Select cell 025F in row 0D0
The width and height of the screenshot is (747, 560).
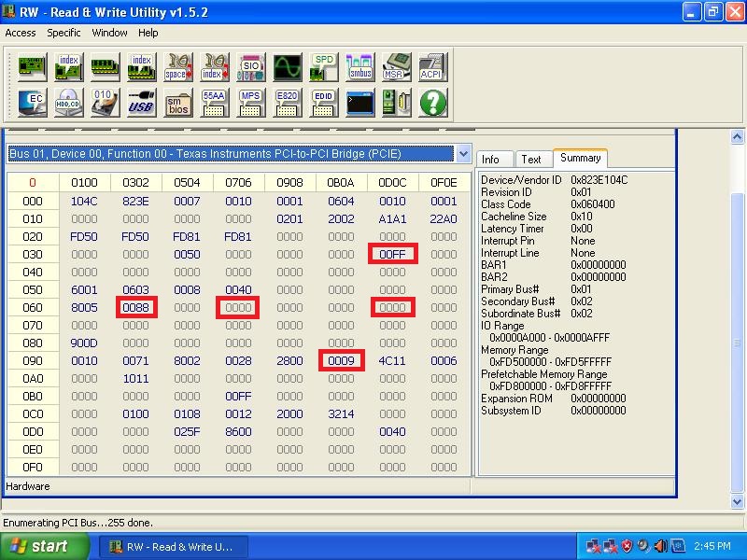[x=188, y=432]
